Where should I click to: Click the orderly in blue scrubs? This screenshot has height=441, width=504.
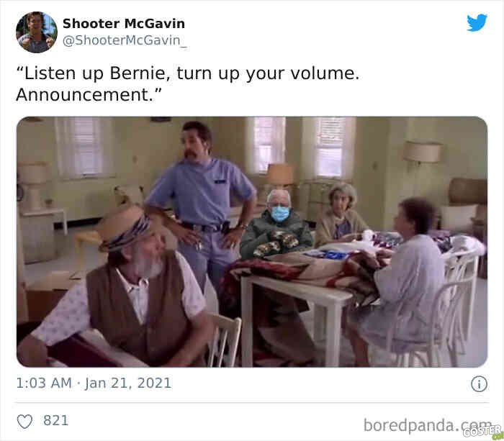(201, 199)
